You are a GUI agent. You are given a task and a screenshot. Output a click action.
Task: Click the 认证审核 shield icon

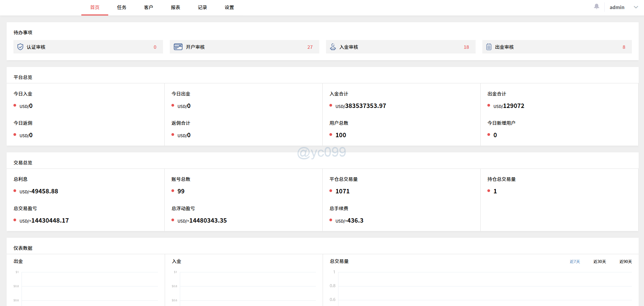tap(20, 47)
